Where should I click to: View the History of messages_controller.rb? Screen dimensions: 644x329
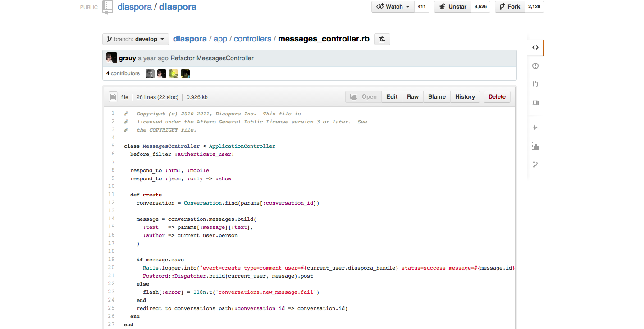pyautogui.click(x=465, y=96)
